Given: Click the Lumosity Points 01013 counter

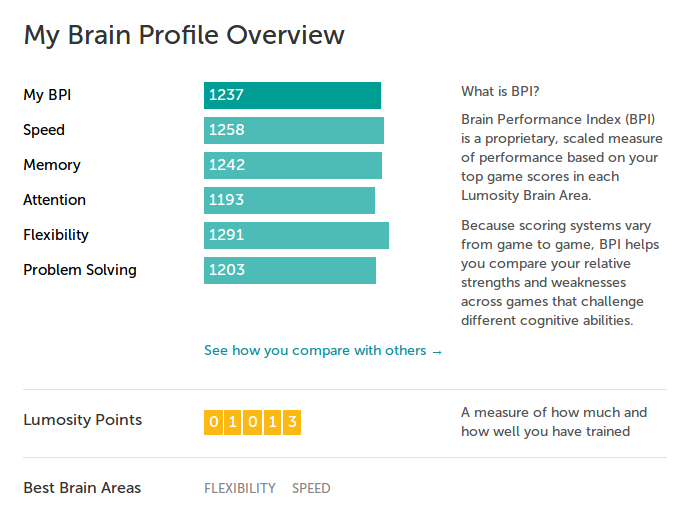Looking at the screenshot, I should (252, 422).
